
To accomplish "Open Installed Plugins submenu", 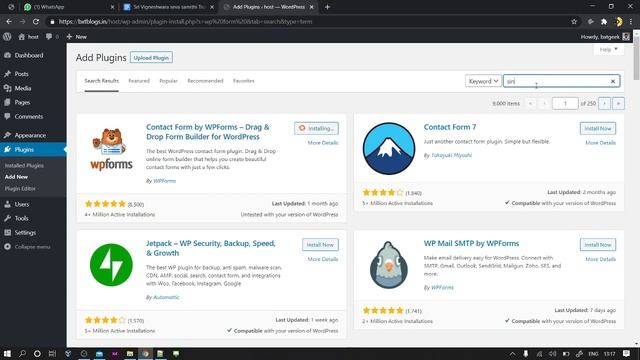I will [24, 166].
